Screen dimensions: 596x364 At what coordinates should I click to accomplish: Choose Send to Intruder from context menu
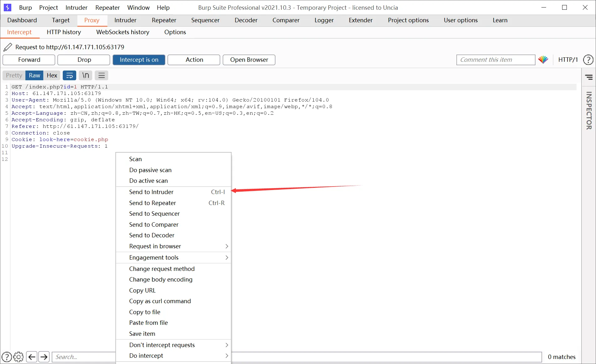(x=173, y=192)
